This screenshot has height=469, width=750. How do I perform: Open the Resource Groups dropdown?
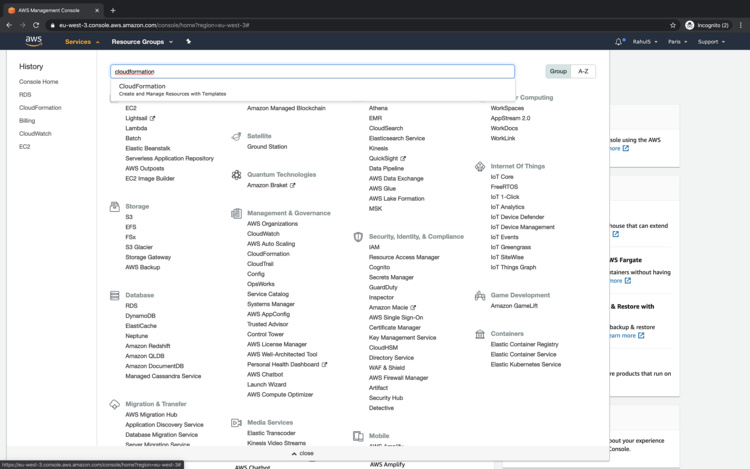tap(142, 42)
